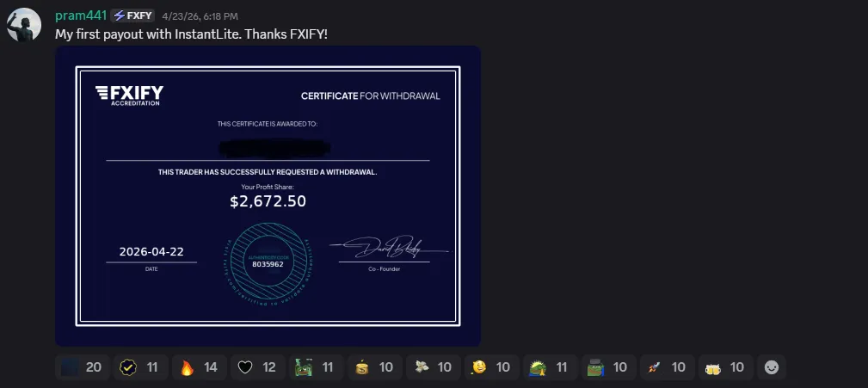
Task: Toggle the verified checkmark reaction
Action: click(140, 367)
